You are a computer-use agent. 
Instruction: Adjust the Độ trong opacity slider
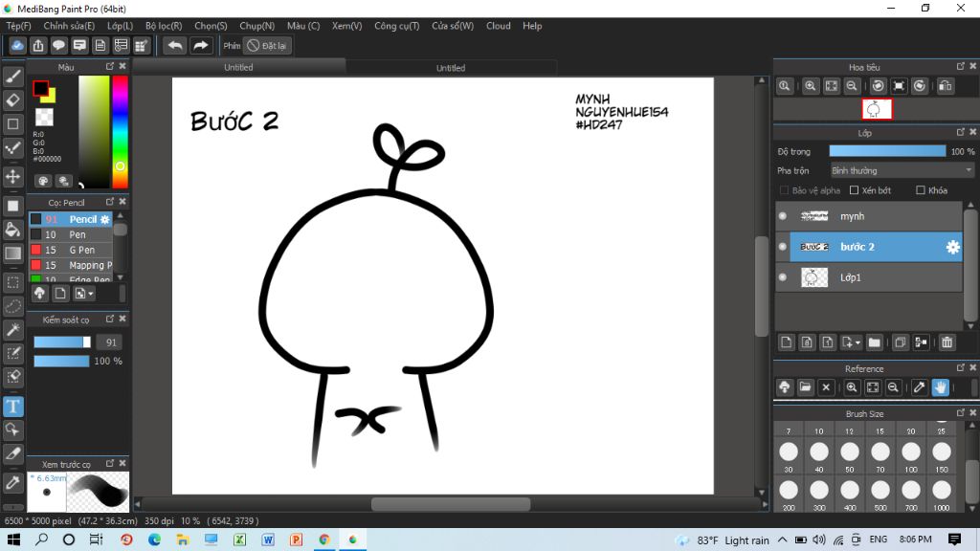pos(887,151)
